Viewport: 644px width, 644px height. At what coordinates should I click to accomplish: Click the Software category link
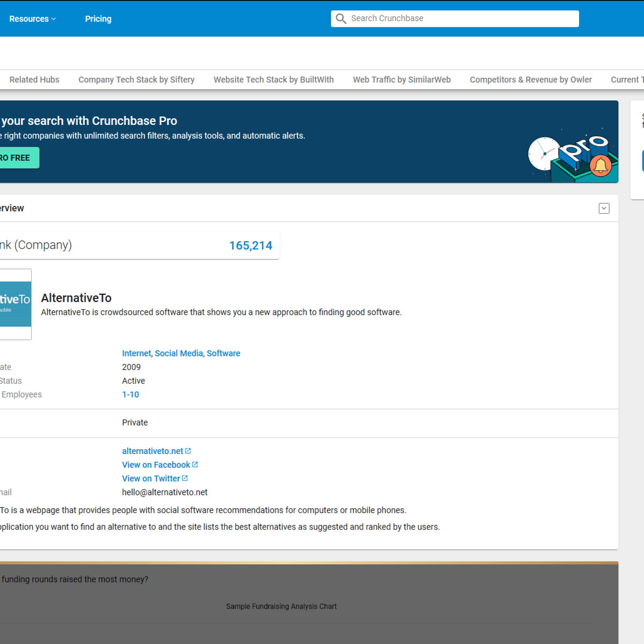pyautogui.click(x=223, y=353)
